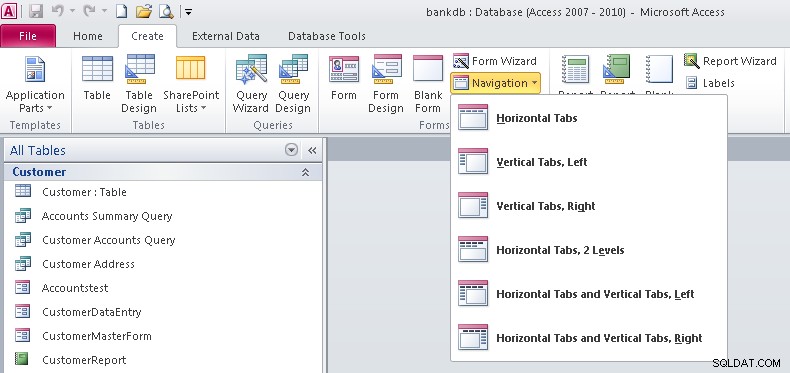Image resolution: width=790 pixels, height=373 pixels.
Task: Launch the Report Wizard
Action: click(730, 61)
